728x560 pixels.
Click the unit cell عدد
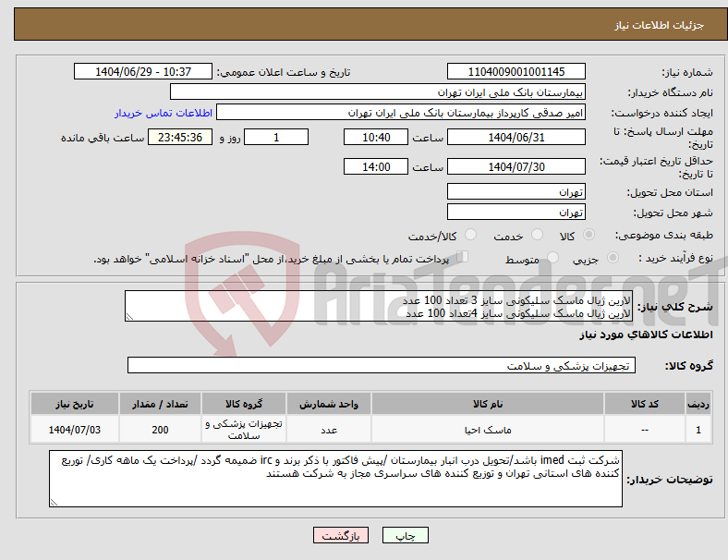329,430
